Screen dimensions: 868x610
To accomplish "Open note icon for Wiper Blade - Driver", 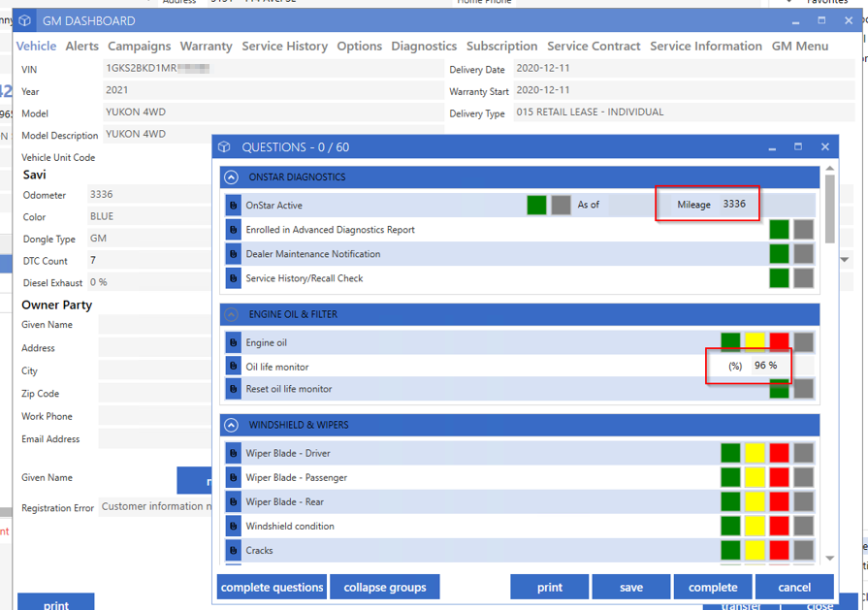I will [233, 453].
